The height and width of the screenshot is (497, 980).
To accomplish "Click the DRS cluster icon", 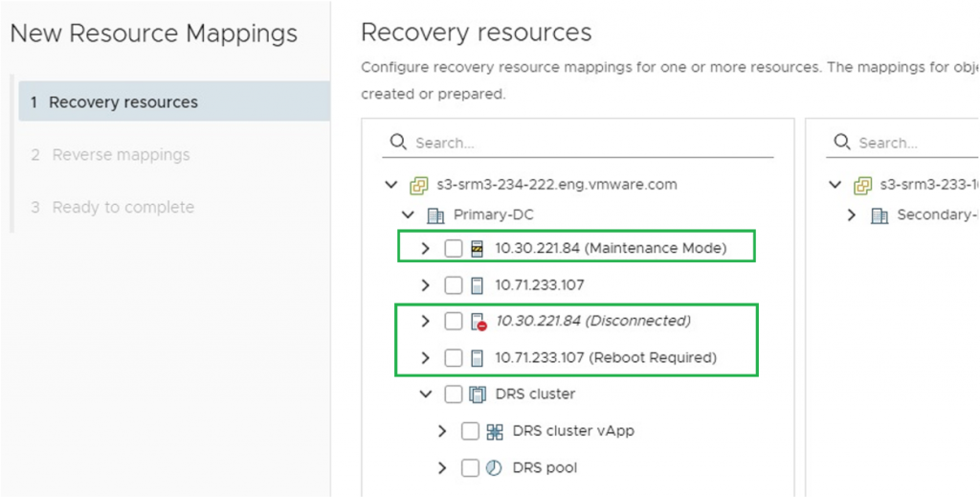I will coord(478,395).
